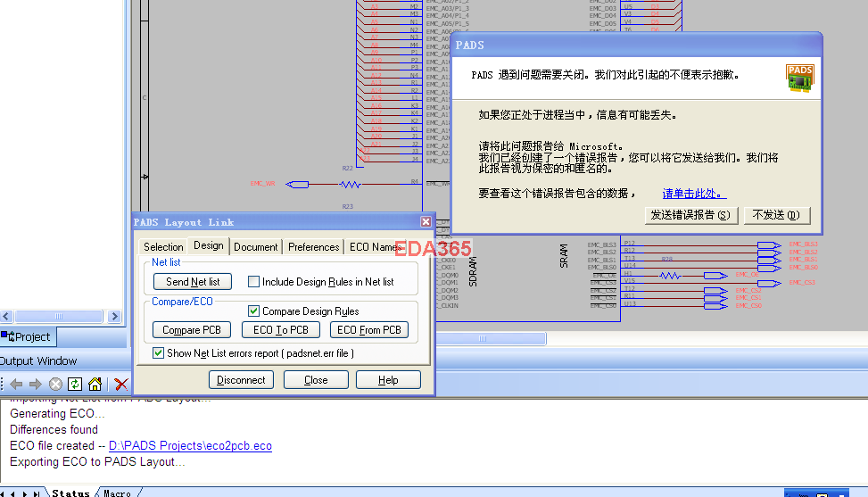Select resistor R22 in the schematic
Screen dimensions: 868x497
tap(350, 185)
